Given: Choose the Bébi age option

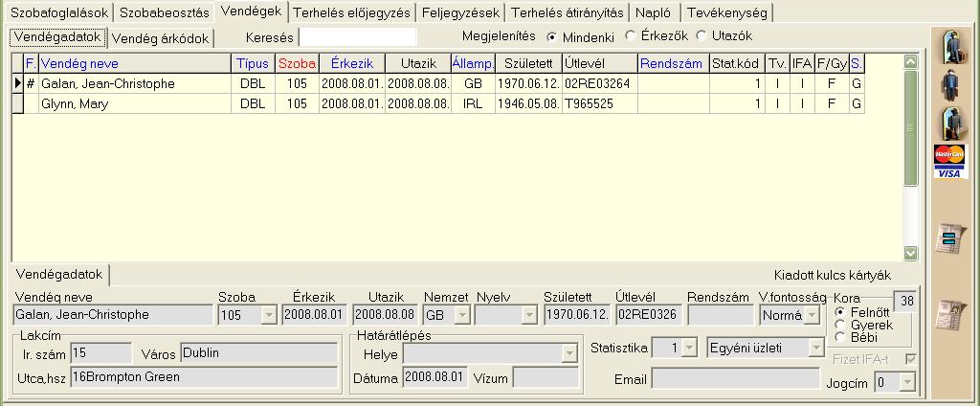Looking at the screenshot, I should [x=840, y=337].
